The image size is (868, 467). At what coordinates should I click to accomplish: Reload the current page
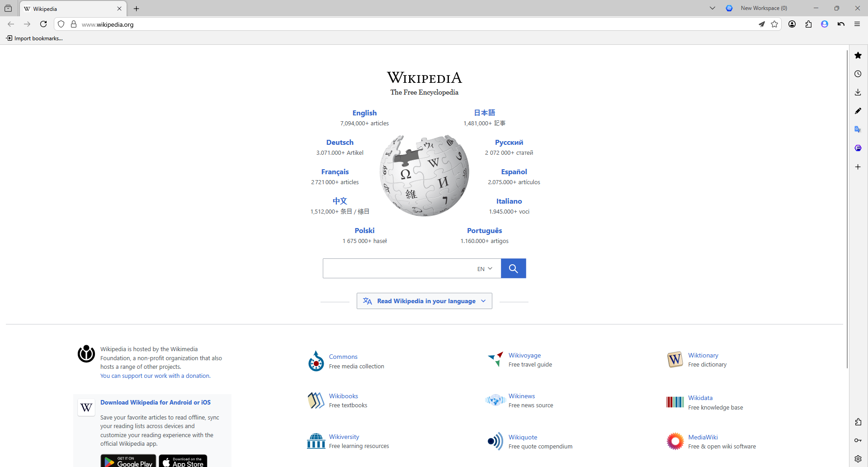pyautogui.click(x=43, y=24)
